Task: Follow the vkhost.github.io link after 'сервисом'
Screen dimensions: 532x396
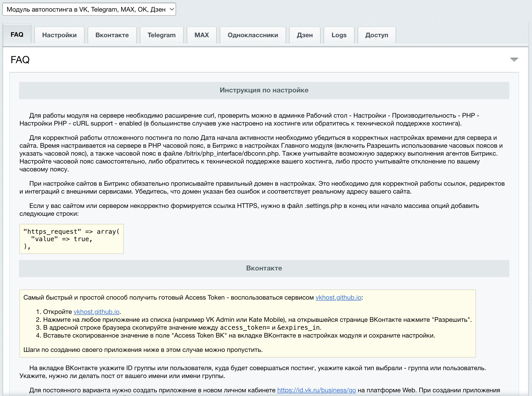Action: click(338, 297)
